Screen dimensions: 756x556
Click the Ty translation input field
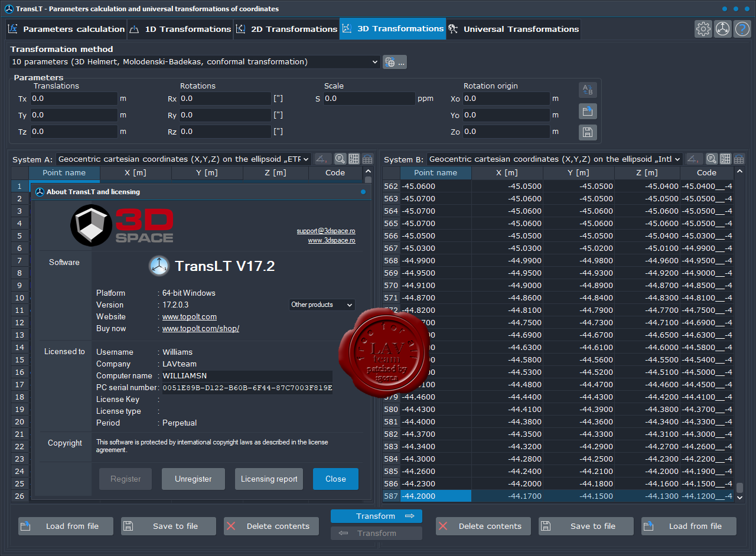[x=73, y=115]
